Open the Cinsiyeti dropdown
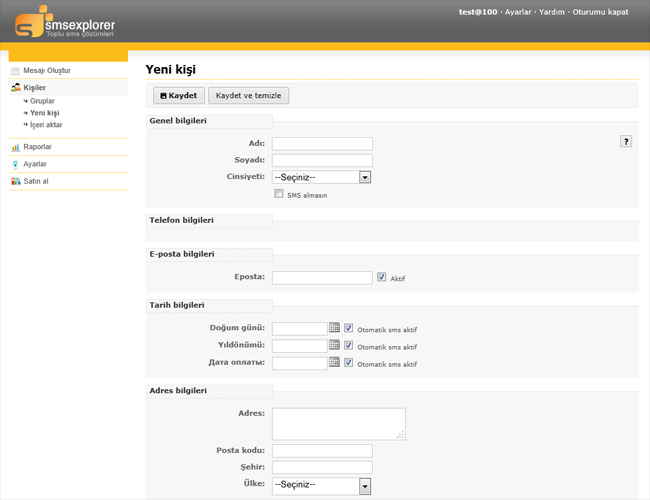 321,177
